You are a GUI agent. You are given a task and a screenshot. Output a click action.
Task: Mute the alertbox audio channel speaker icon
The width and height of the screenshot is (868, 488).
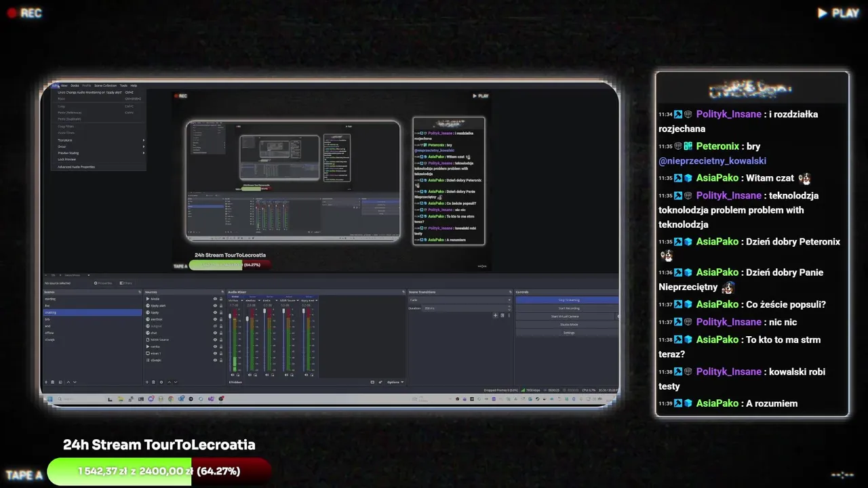pos(250,375)
